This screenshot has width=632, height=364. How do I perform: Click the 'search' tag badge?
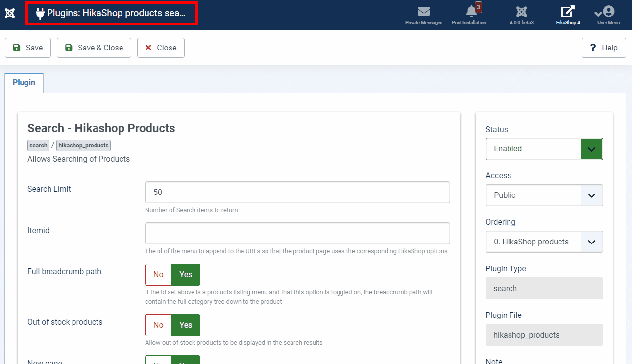(38, 146)
